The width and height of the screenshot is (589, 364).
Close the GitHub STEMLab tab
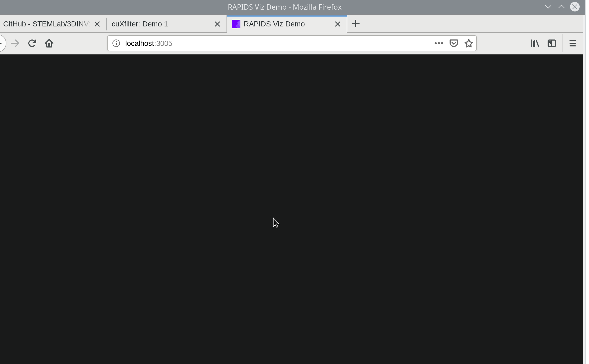coord(97,24)
